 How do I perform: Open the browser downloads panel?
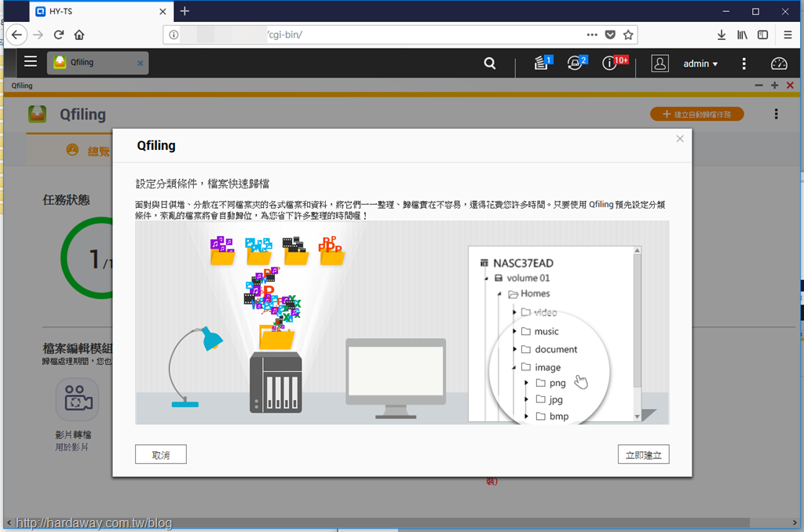[722, 35]
